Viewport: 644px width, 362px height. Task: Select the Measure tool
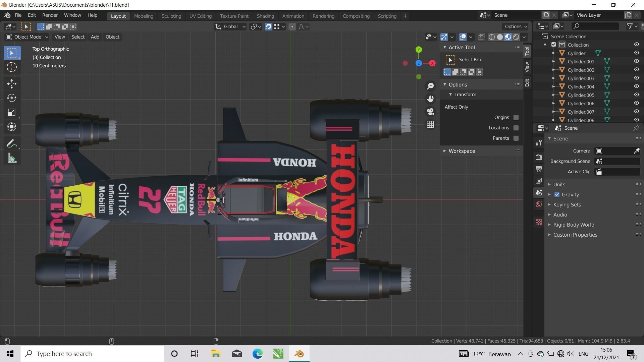click(12, 158)
